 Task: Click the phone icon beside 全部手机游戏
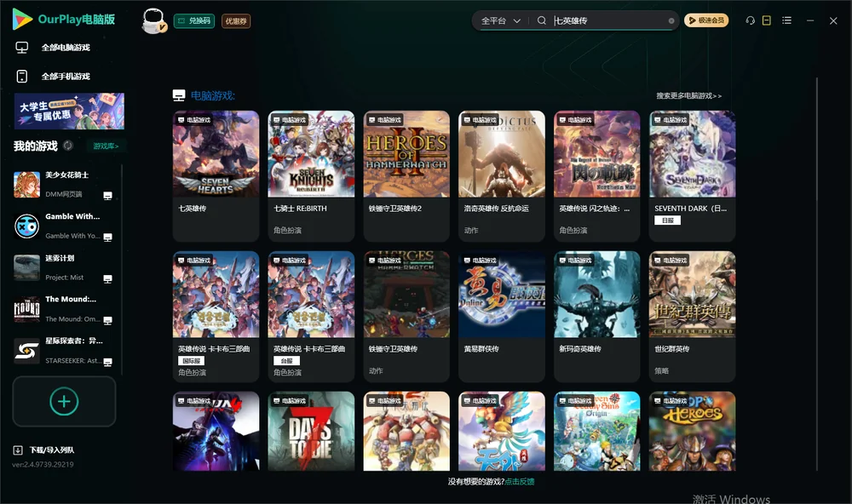pyautogui.click(x=22, y=76)
